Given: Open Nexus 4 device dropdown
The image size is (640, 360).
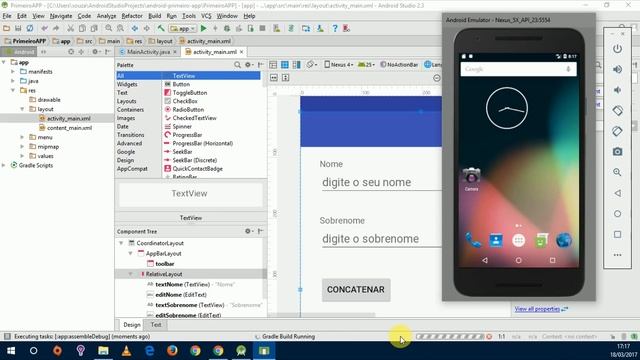Looking at the screenshot, I should tap(339, 64).
